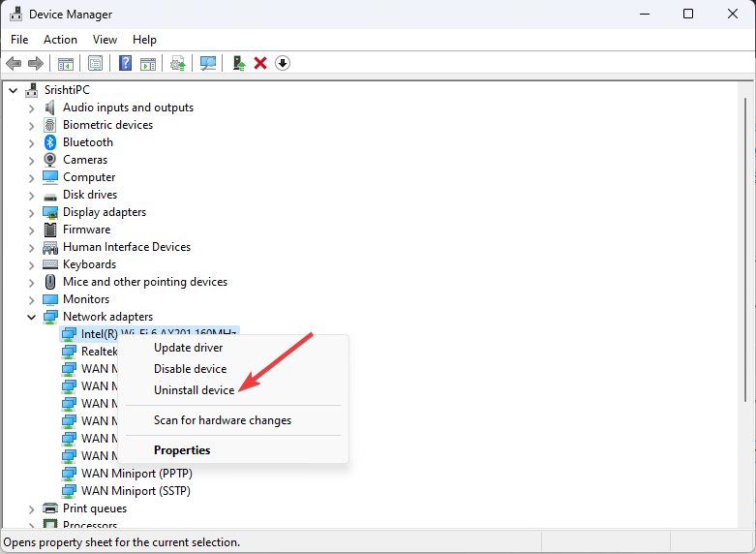
Task: Select the Audio inputs and outputs speaker icon
Action: point(50,108)
